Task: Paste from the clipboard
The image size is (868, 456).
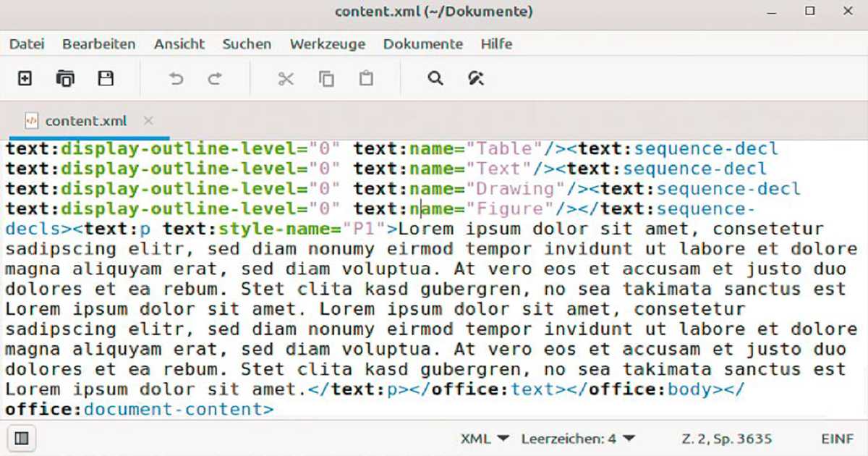Action: coord(366,78)
